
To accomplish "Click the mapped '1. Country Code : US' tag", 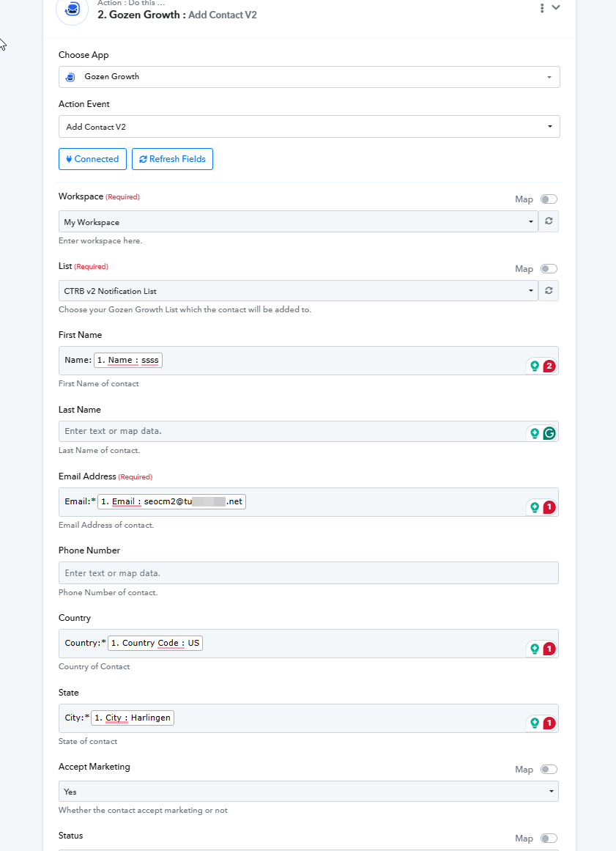I will click(155, 643).
